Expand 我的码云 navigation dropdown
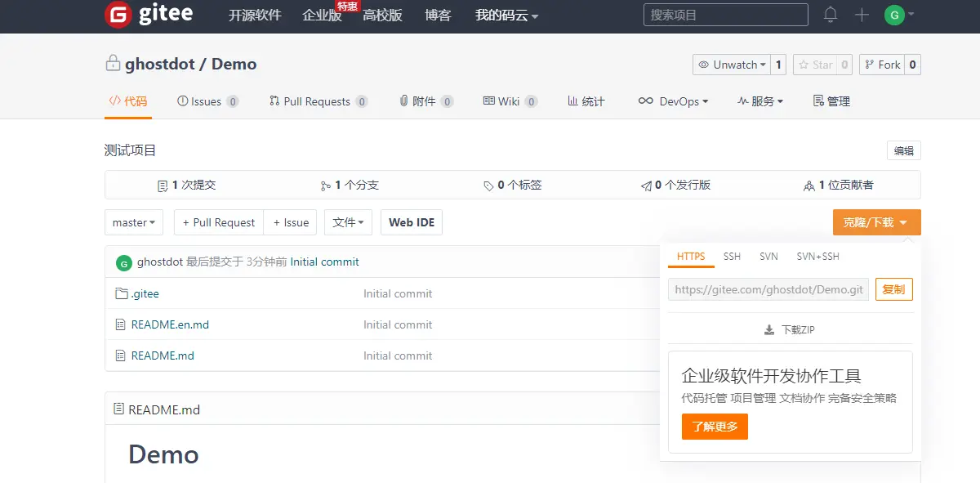980x483 pixels. [507, 16]
